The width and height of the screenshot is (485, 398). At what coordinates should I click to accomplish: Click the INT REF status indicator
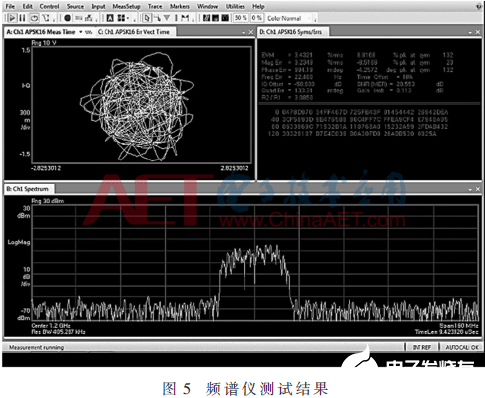click(422, 347)
